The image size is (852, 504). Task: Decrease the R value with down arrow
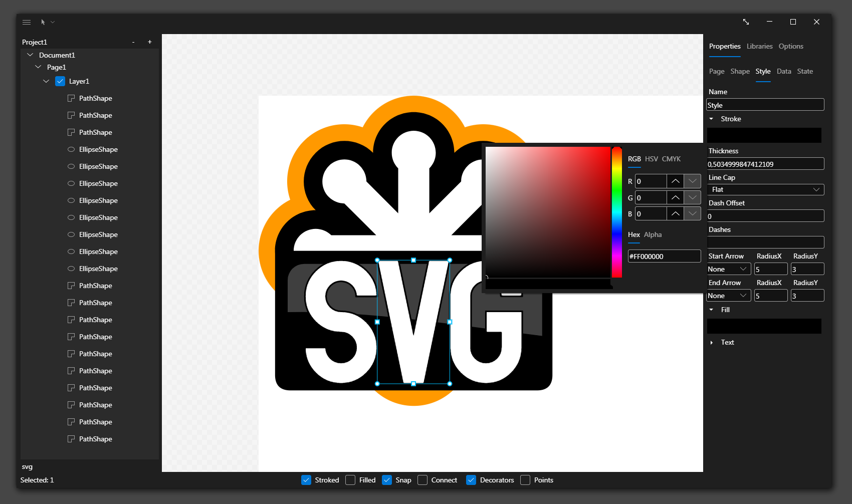(x=693, y=181)
